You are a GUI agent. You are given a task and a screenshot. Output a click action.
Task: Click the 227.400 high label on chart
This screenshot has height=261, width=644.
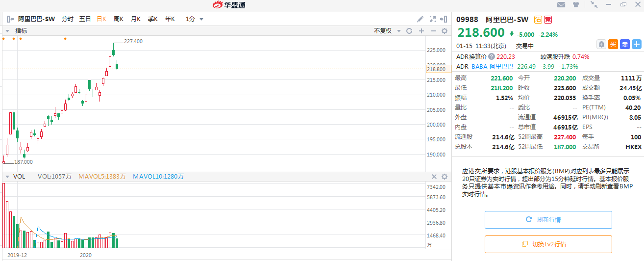tap(133, 42)
